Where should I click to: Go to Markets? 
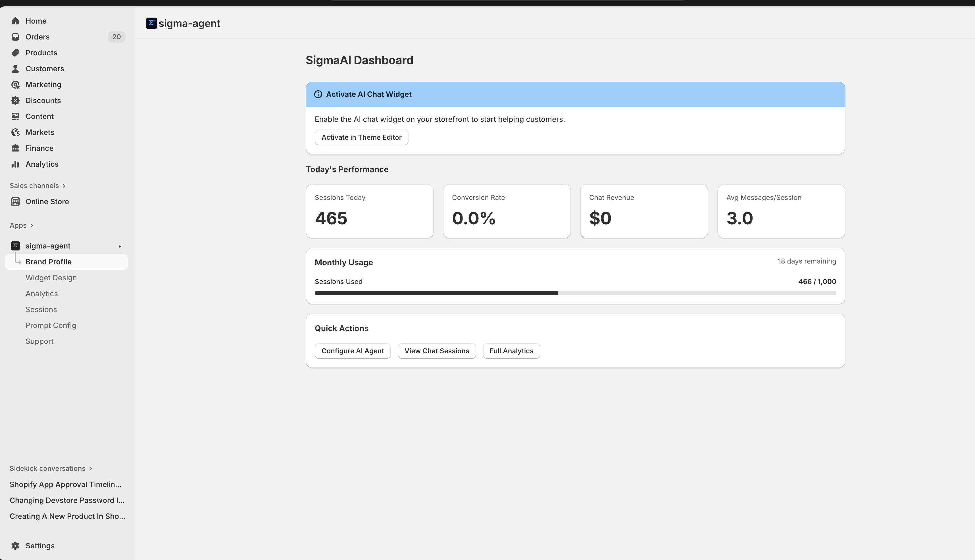(x=66, y=132)
